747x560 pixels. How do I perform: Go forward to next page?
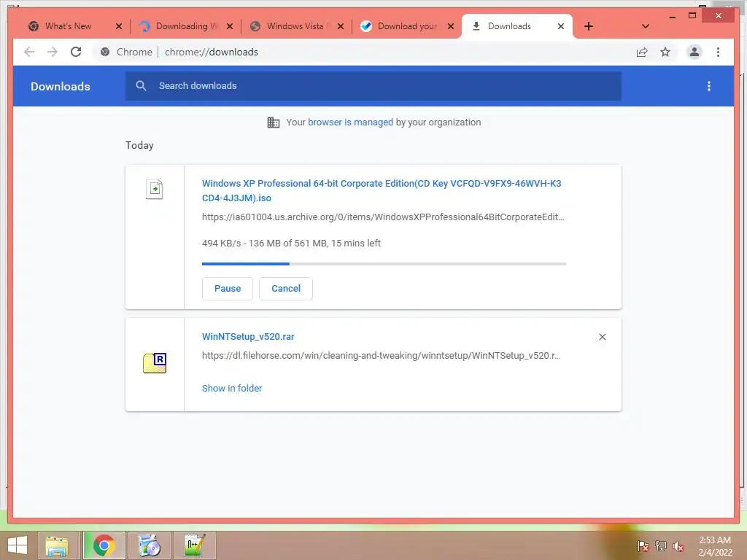click(53, 52)
